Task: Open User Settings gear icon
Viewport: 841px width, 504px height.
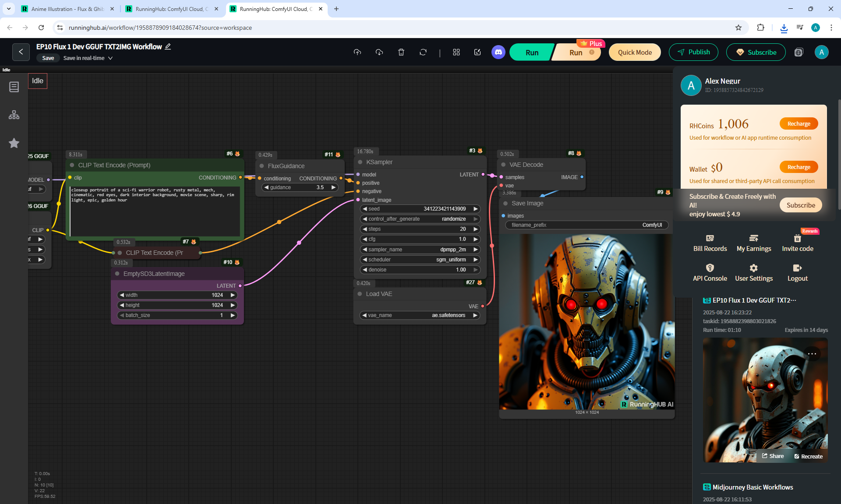Action: click(753, 268)
